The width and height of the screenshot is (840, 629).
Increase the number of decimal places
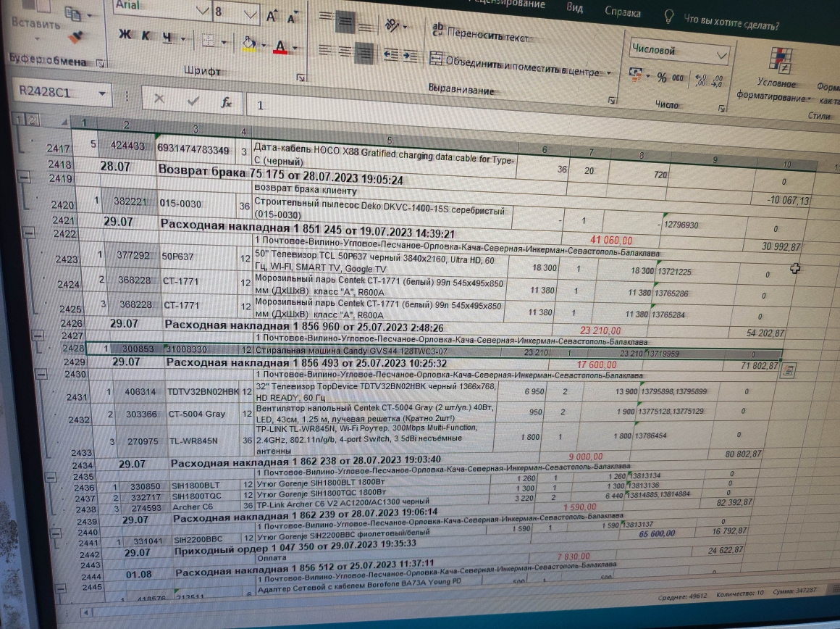(x=701, y=80)
